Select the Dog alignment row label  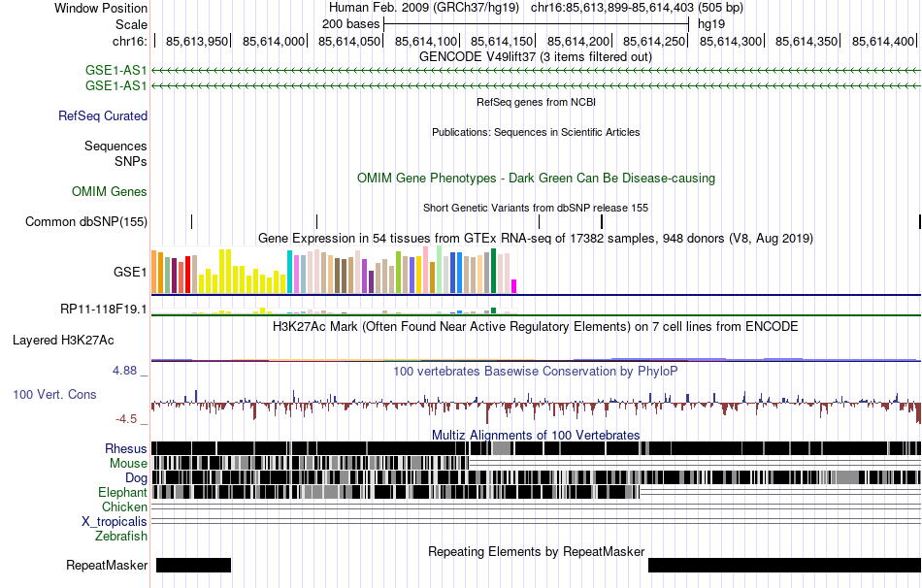pyautogui.click(x=136, y=478)
